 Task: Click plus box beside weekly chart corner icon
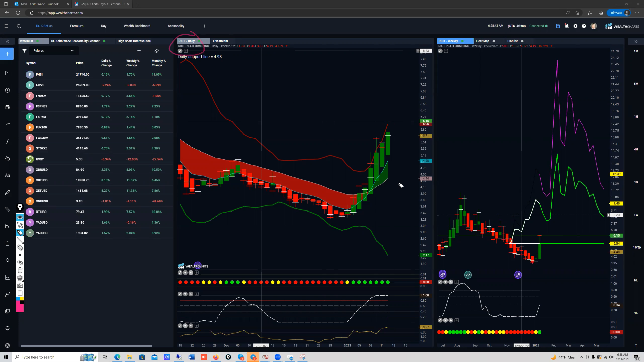coord(446,51)
